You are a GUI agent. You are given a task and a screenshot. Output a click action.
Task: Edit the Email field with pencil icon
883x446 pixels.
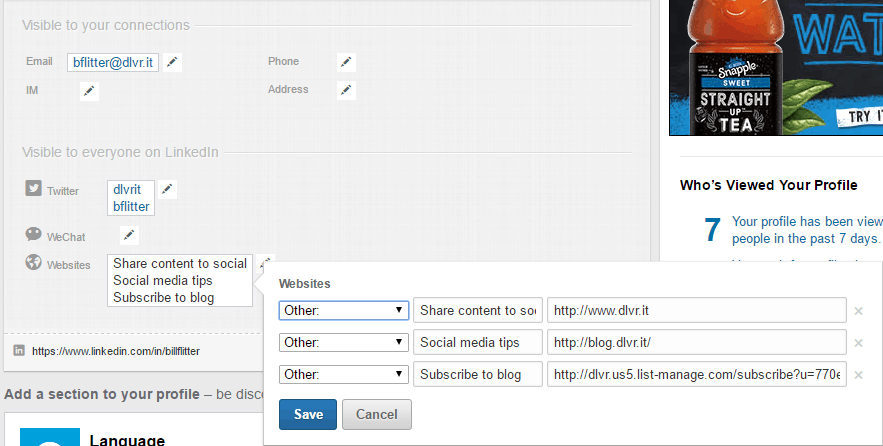click(x=172, y=62)
